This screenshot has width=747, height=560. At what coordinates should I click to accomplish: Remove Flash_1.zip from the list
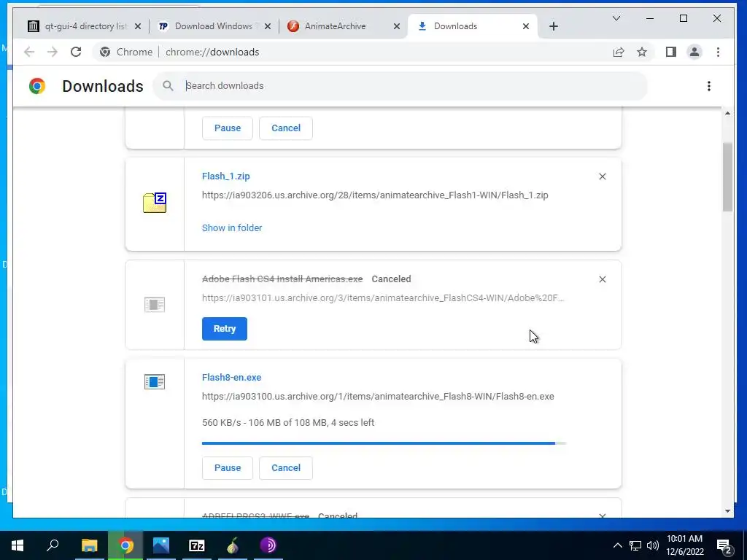pos(602,176)
